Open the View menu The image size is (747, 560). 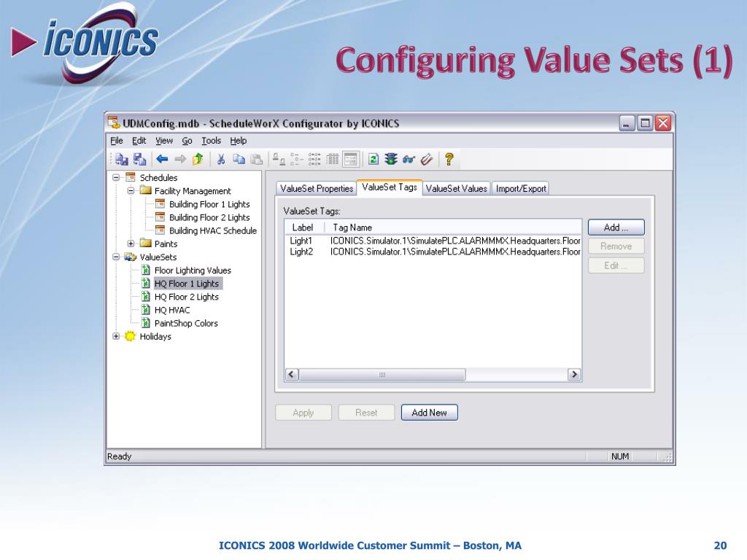coord(164,141)
